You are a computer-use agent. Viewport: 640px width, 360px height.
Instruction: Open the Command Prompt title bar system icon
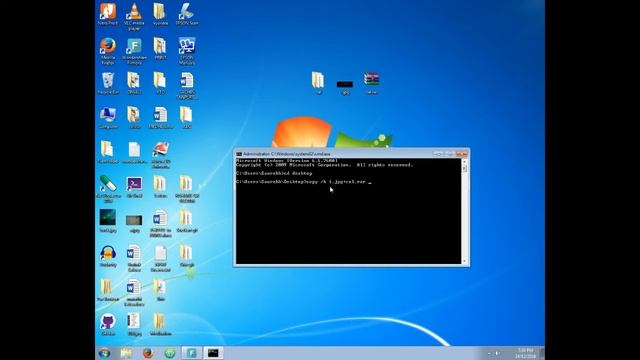pos(239,154)
